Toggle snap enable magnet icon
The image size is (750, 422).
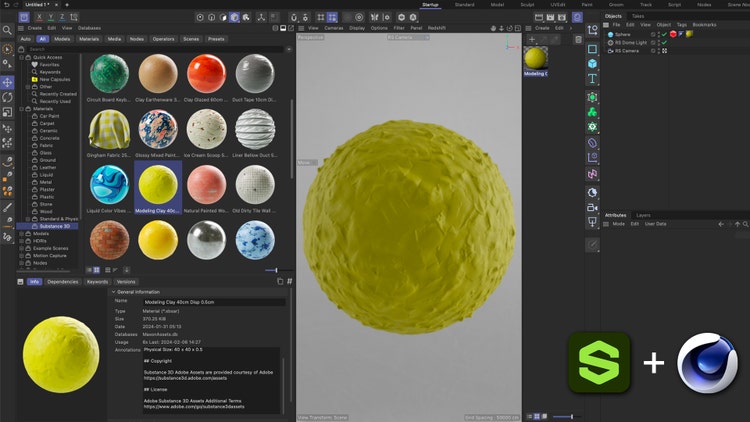tap(294, 17)
